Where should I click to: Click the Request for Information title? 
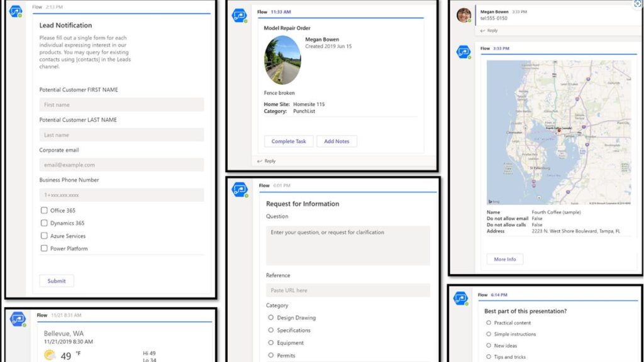[x=303, y=204]
